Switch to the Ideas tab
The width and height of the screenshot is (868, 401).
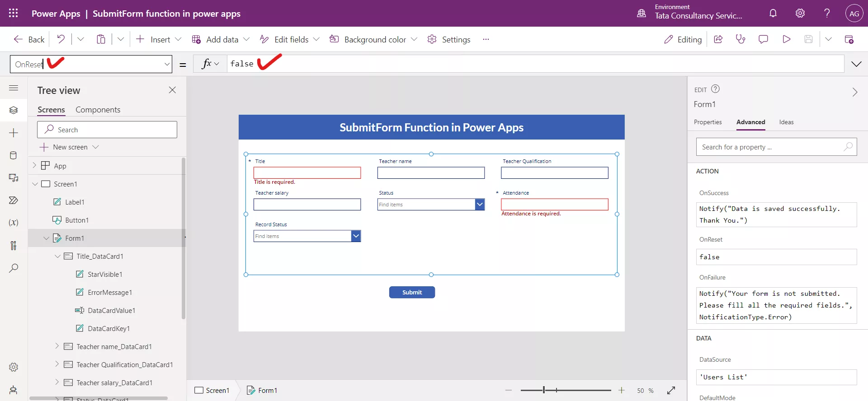point(786,122)
